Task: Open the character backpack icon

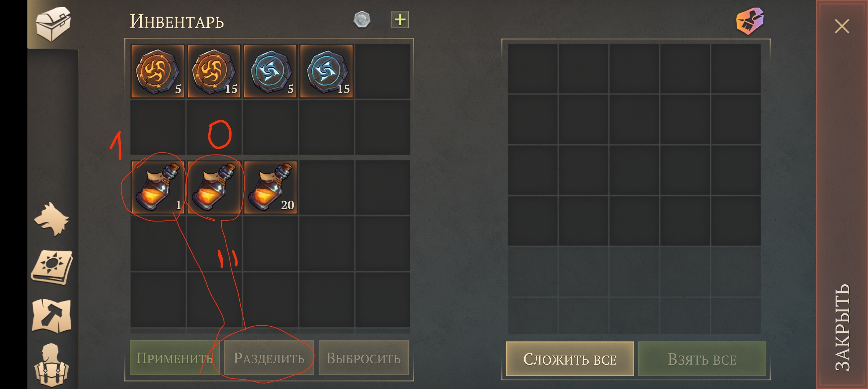Action: [52, 365]
